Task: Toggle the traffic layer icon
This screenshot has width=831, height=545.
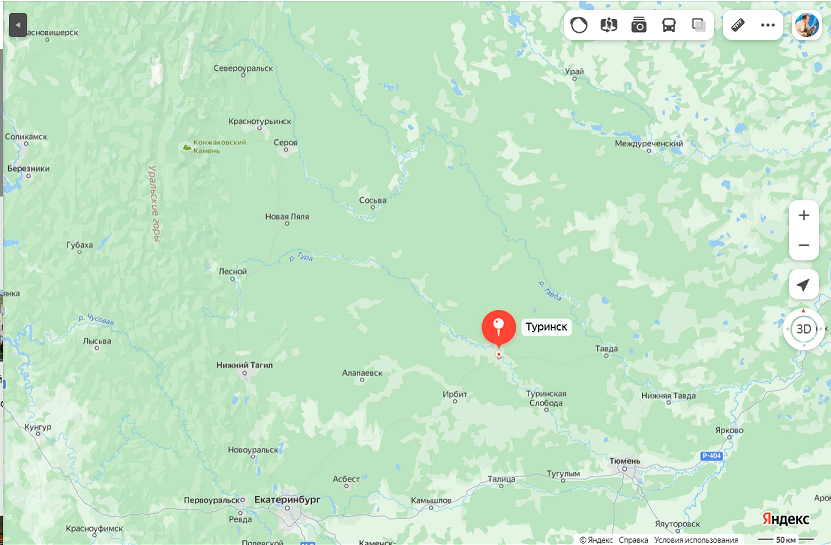Action: click(x=579, y=25)
